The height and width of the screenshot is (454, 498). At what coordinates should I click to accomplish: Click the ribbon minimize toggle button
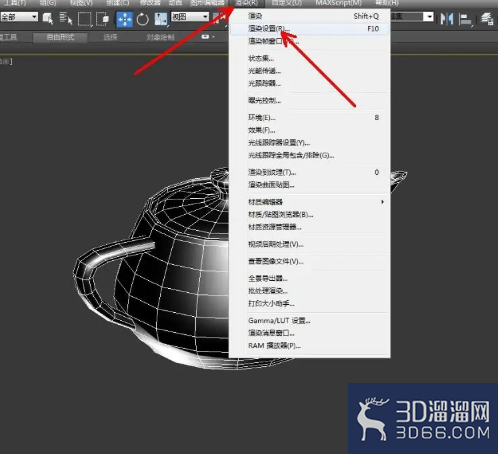205,37
